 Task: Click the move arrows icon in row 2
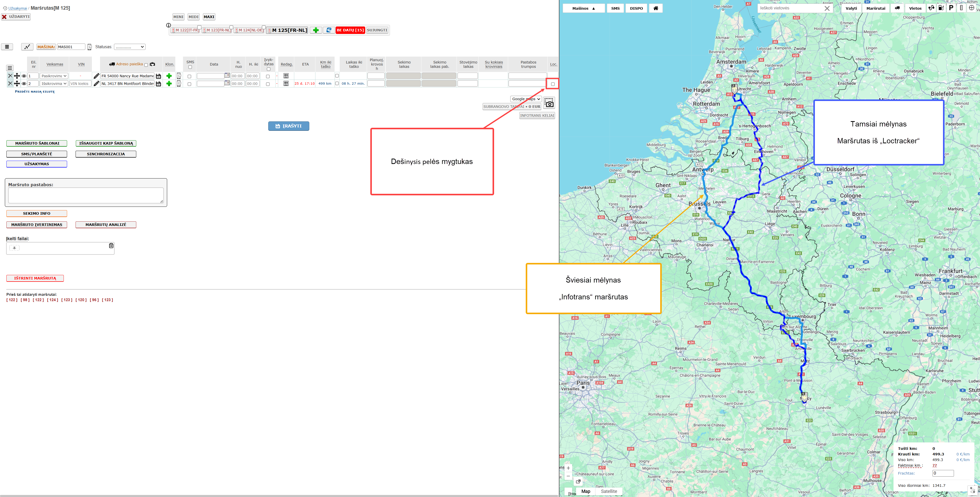(17, 84)
